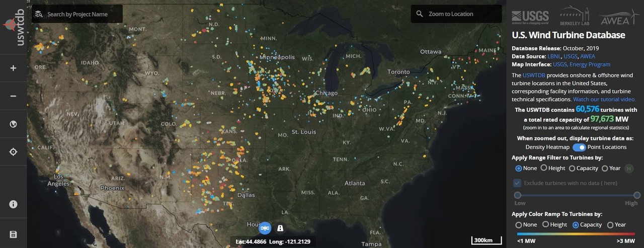The width and height of the screenshot is (644, 248).
Task: Click the U.S. Wind Turbine Database title
Action: (569, 35)
